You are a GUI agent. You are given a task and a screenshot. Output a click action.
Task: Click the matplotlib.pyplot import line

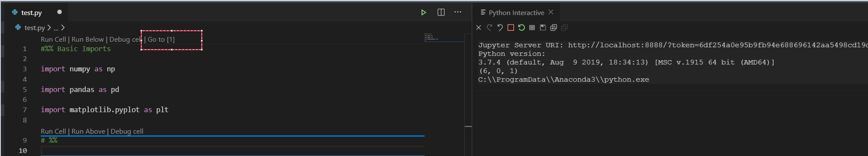pos(104,110)
